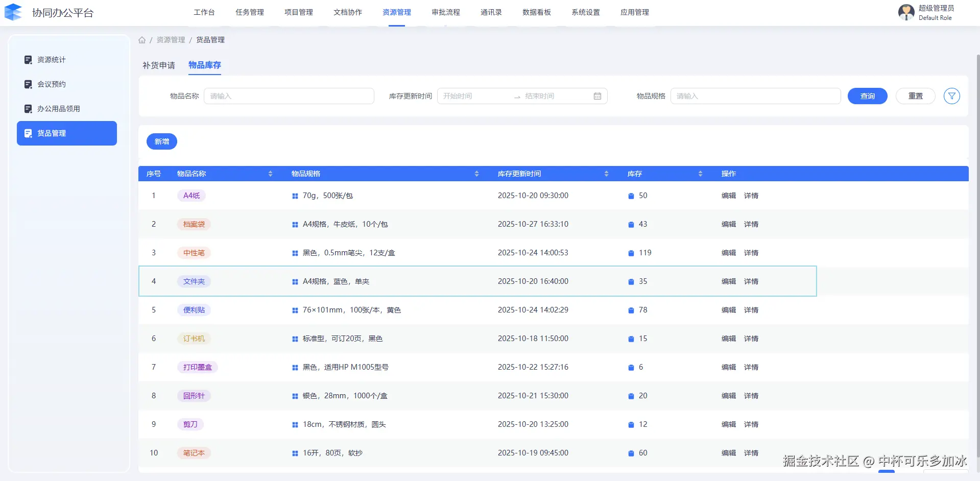Open the 数据看板 top menu
Image resolution: width=980 pixels, height=481 pixels.
click(x=536, y=12)
